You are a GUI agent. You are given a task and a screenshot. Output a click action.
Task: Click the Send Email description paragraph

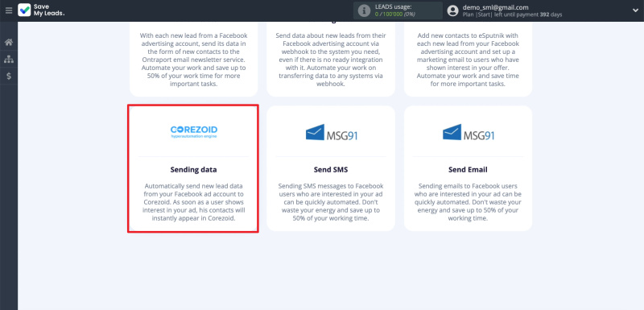[x=468, y=202]
